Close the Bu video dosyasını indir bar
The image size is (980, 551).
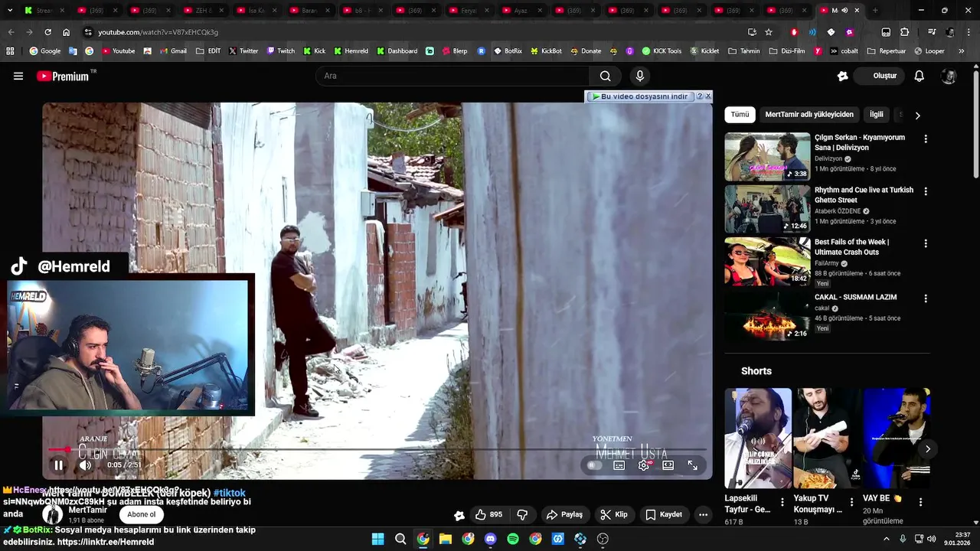coord(708,96)
